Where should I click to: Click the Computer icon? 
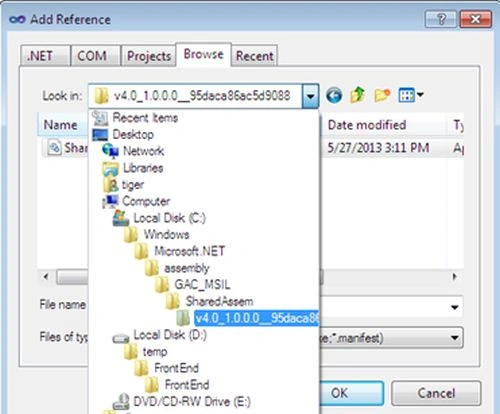point(111,201)
